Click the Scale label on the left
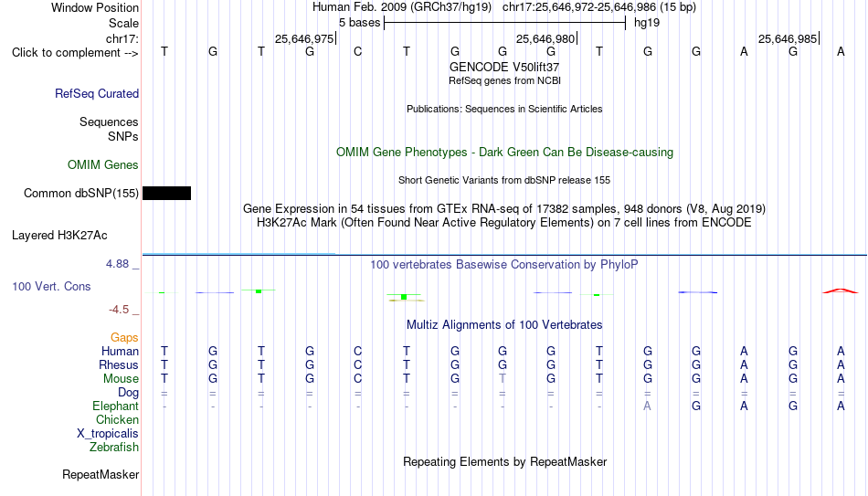868x496 pixels. 124,23
